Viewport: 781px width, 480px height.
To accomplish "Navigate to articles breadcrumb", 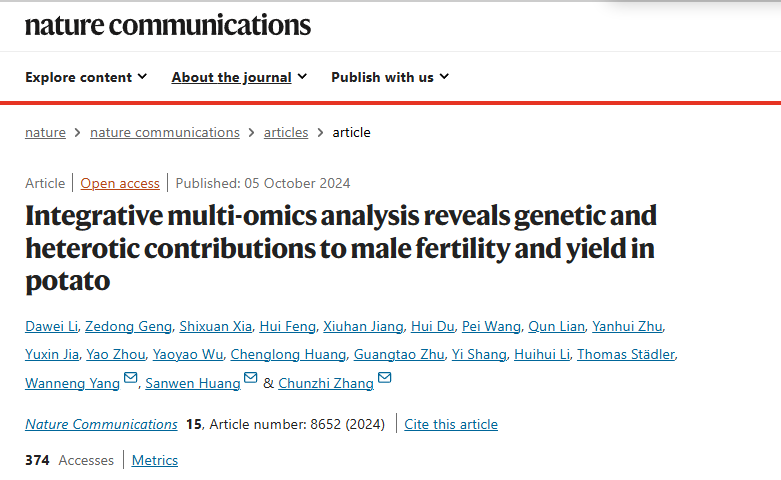I will coord(286,132).
